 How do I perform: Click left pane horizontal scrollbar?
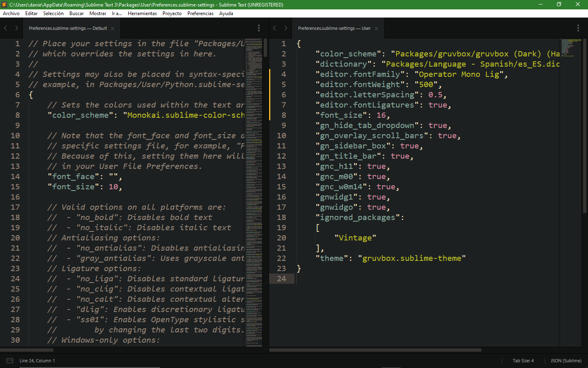[27, 350]
